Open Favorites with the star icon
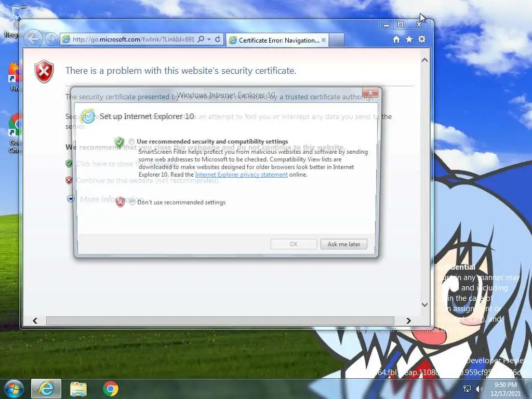This screenshot has height=399, width=532. tap(409, 39)
